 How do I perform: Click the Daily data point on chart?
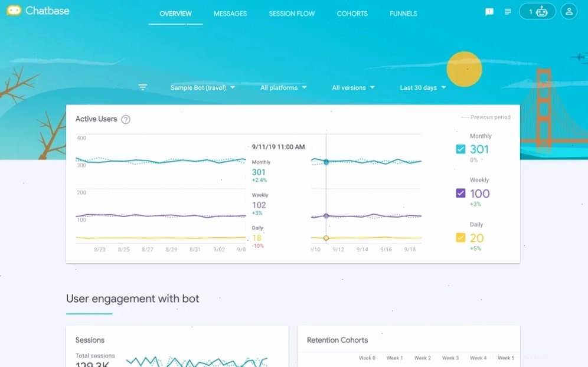coord(326,238)
